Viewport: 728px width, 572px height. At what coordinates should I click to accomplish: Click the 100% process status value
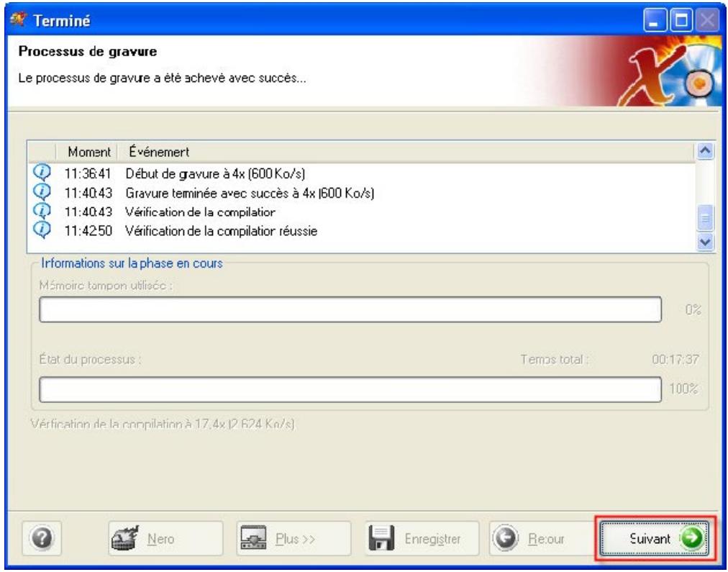(684, 389)
